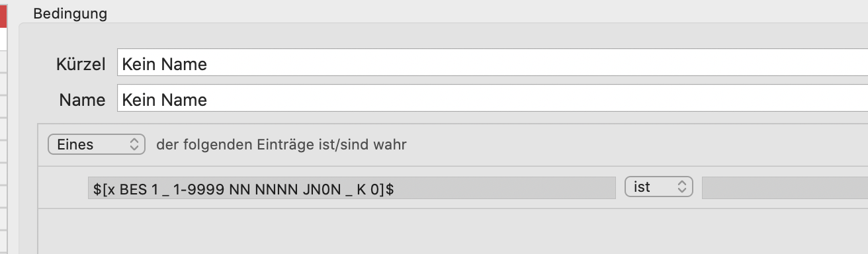This screenshot has height=254, width=868.
Task: Click the Kürzel label
Action: (81, 64)
